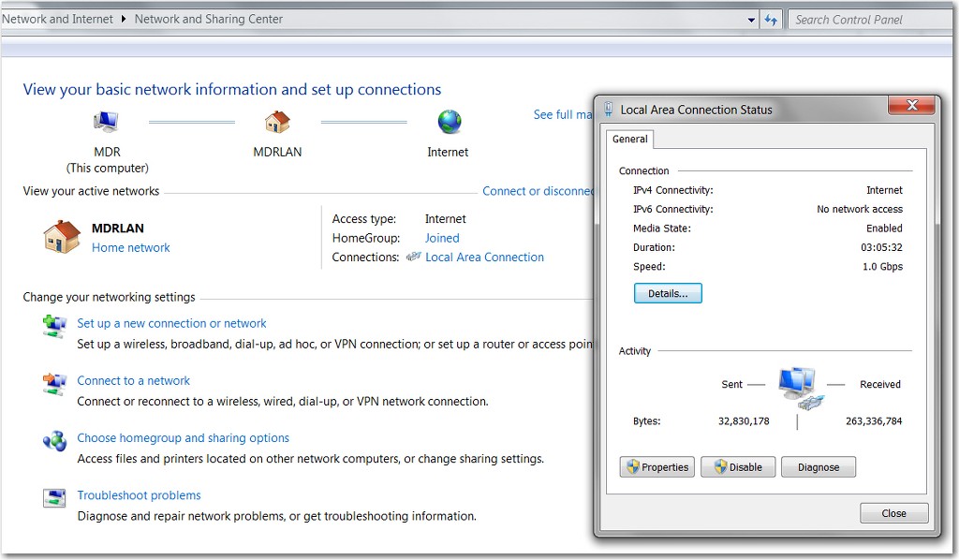Click the Set up a new connection icon

pos(54,326)
